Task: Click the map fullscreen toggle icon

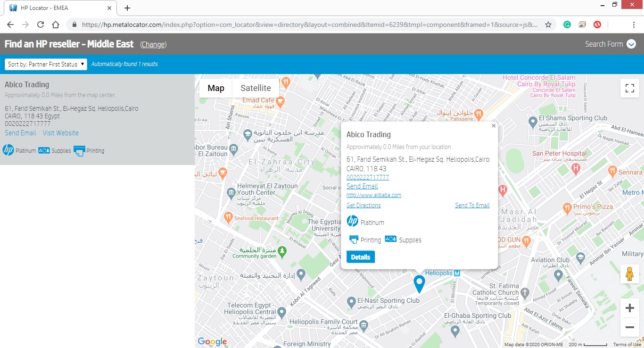Action: click(629, 88)
